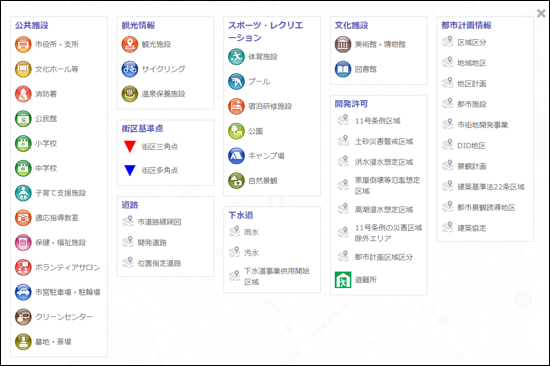Choose ボランティアサロン icon

point(23,267)
